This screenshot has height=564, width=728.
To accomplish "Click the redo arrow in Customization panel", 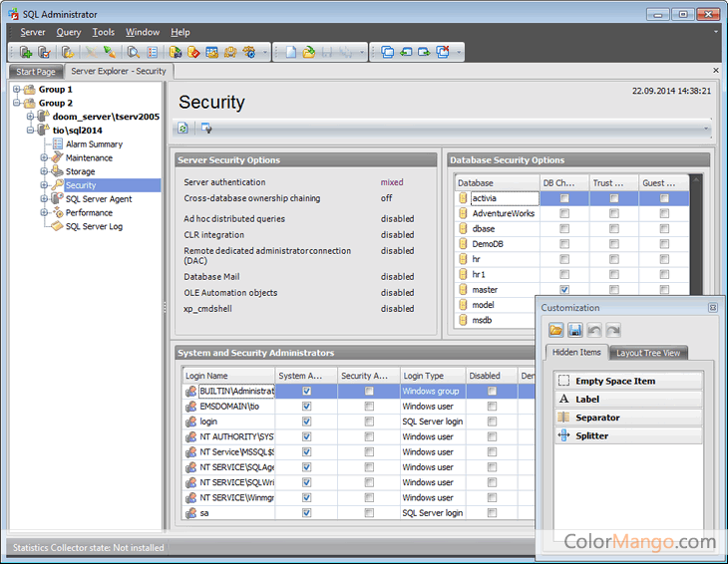I will 613,330.
